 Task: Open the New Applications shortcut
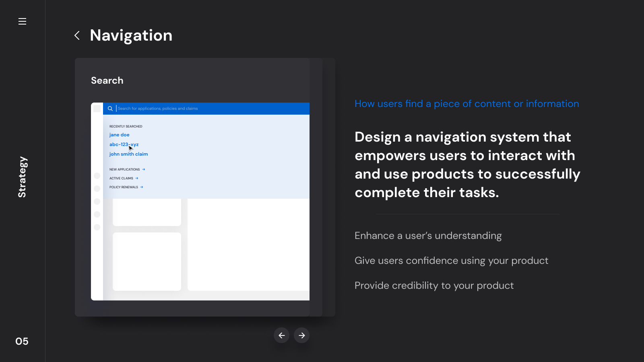(x=125, y=169)
